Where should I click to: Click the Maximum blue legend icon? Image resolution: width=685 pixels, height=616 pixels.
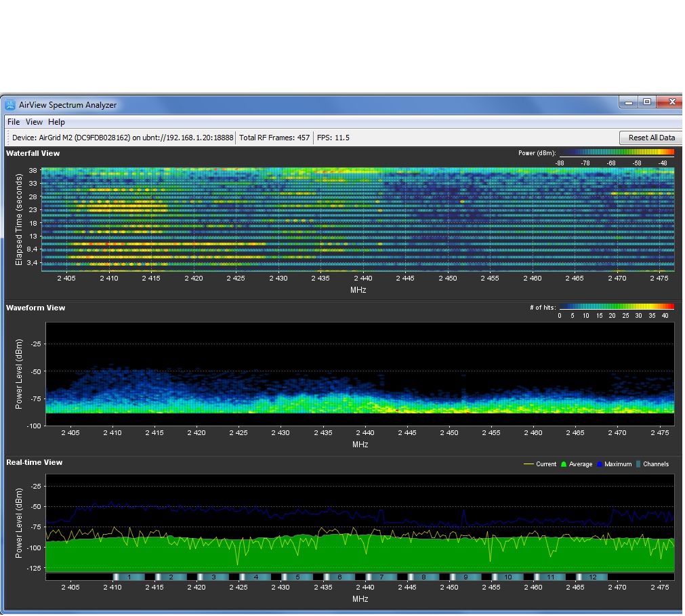point(600,464)
